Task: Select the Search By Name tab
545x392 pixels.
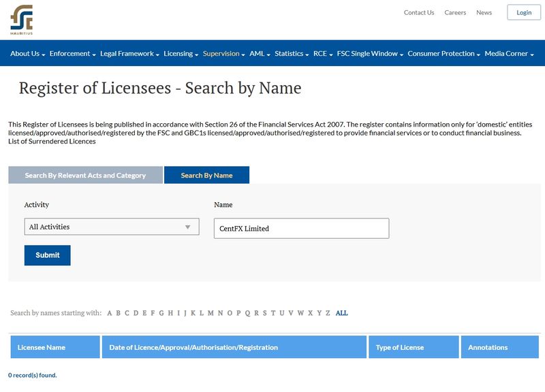Action: 206,175
